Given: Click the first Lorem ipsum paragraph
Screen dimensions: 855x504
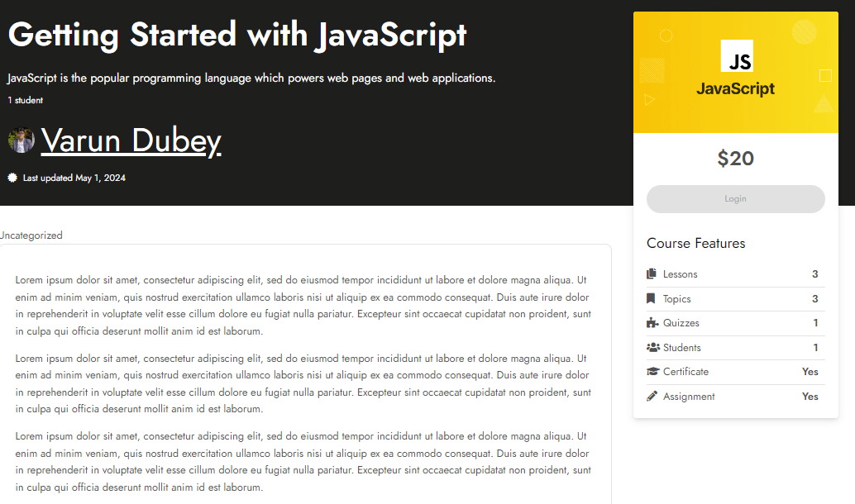Looking at the screenshot, I should pyautogui.click(x=303, y=306).
